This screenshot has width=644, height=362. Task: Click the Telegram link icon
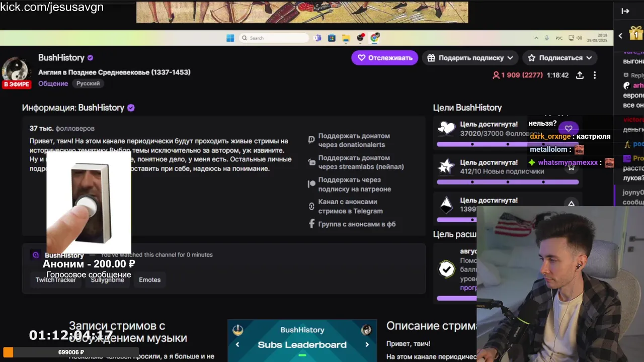click(x=311, y=206)
